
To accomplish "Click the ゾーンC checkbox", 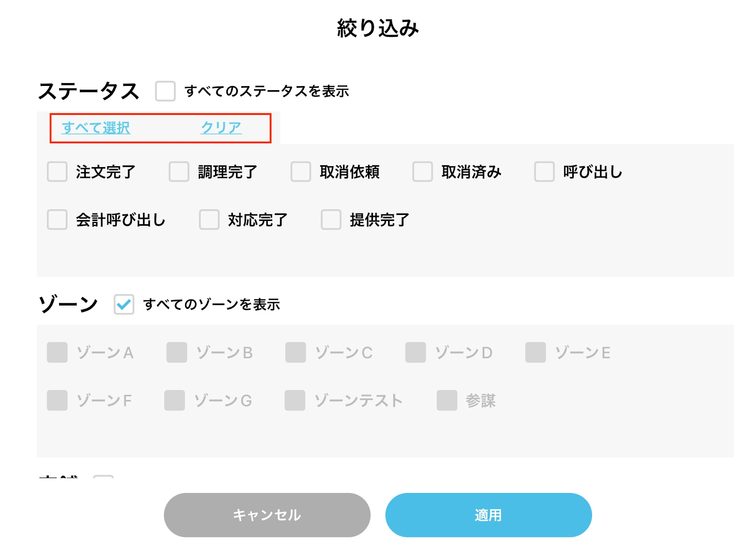I will (296, 353).
